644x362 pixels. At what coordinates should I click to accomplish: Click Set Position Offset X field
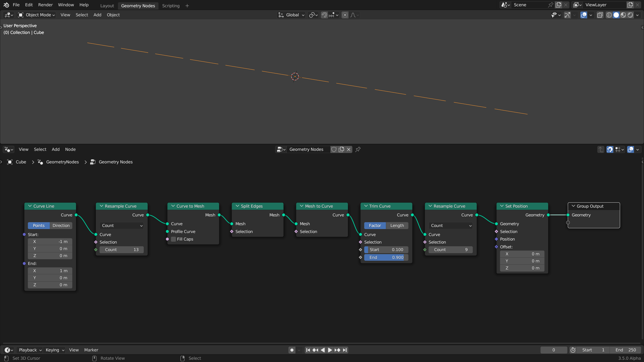[x=522, y=254]
